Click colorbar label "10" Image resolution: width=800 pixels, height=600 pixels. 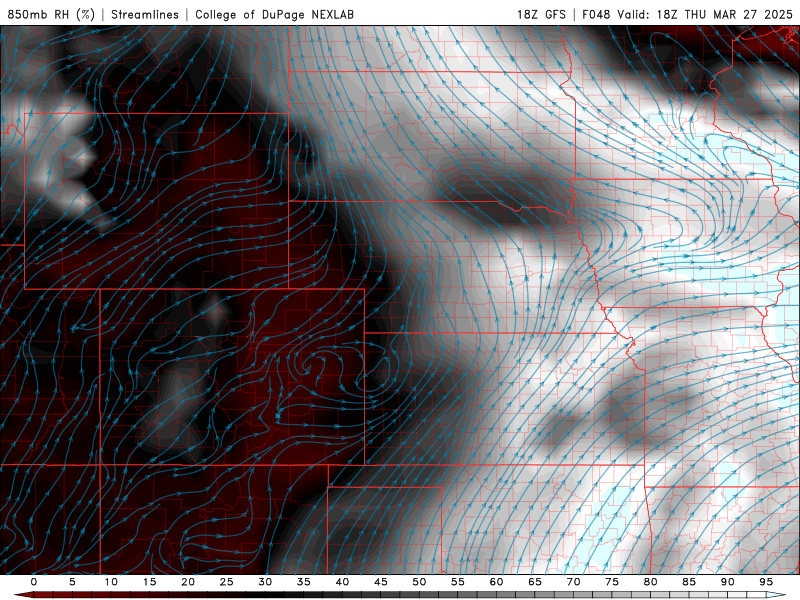(111, 582)
